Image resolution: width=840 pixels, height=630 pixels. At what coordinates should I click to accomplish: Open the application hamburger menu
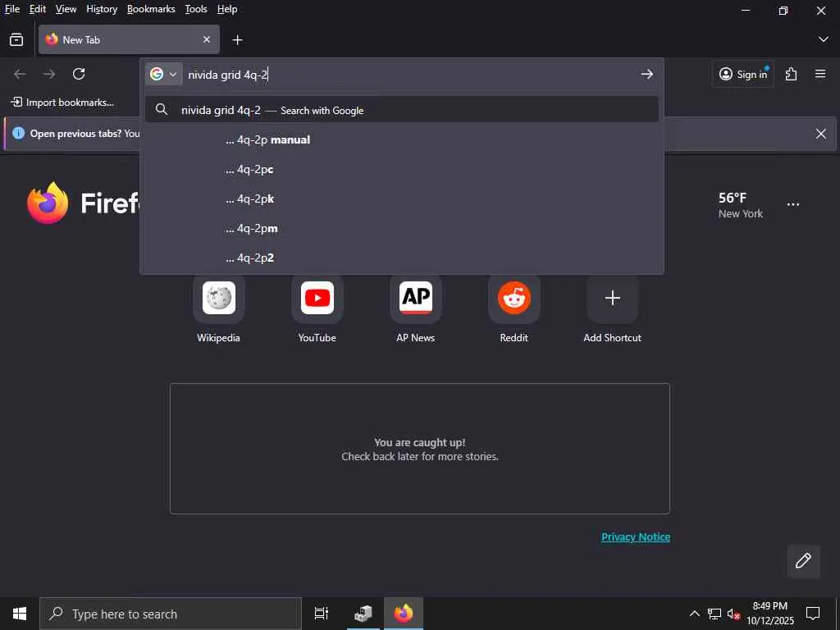point(820,74)
